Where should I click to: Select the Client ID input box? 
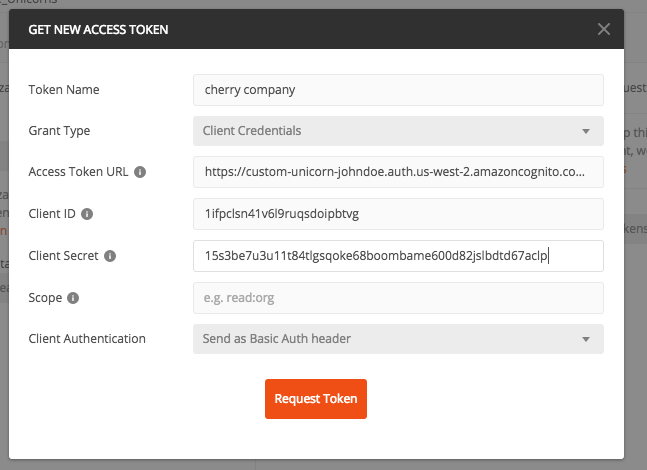[398, 214]
